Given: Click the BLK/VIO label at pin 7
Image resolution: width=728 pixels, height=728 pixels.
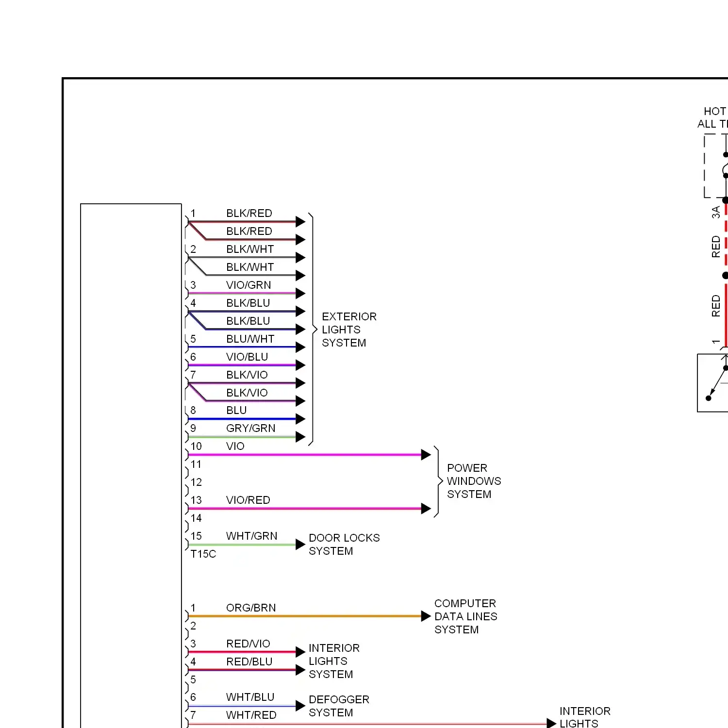Looking at the screenshot, I should pyautogui.click(x=247, y=375).
